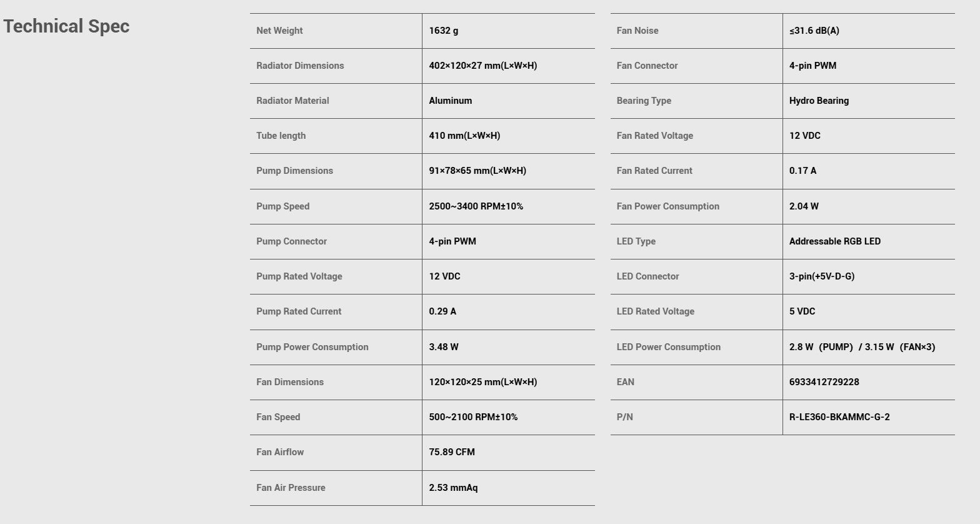
Task: Click the Technical Spec heading
Action: (66, 26)
